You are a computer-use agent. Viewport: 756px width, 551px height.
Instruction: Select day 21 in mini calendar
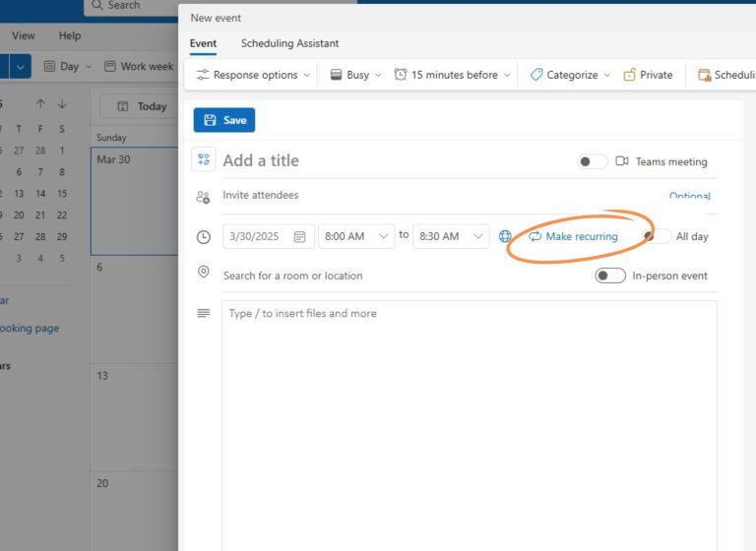click(40, 215)
